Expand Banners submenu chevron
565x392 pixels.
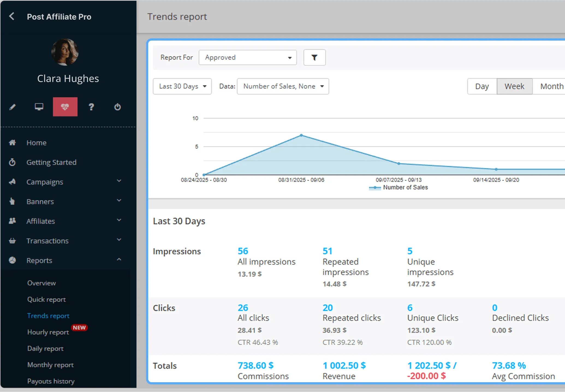click(x=119, y=200)
